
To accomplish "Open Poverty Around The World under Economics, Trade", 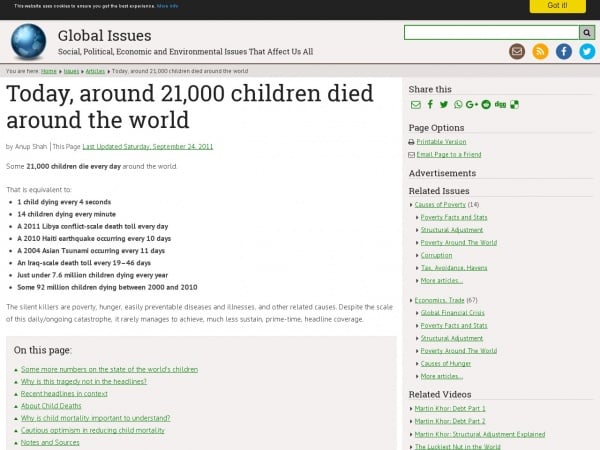I will [459, 351].
